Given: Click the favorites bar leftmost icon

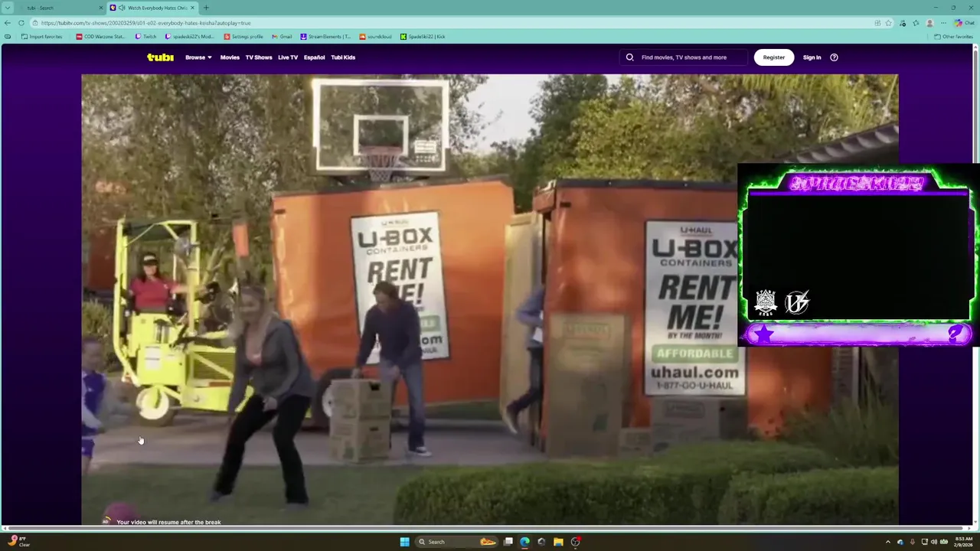Looking at the screenshot, I should point(8,37).
